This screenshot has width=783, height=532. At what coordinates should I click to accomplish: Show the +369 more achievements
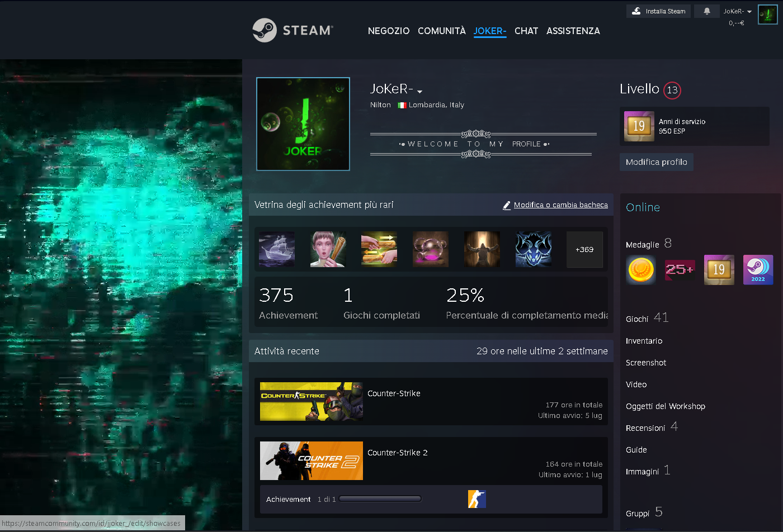tap(584, 249)
